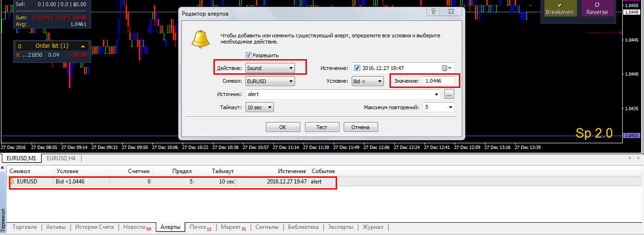Screen dimensions: 644x235
Task: Open the Библиотека tab
Action: 303,227
